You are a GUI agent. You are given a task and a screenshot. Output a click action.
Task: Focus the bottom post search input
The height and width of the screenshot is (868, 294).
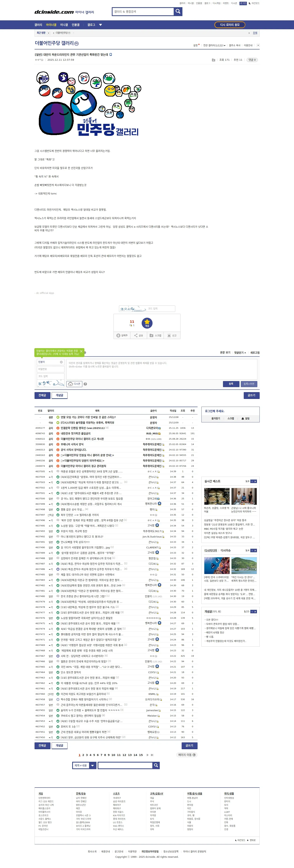coord(125,766)
